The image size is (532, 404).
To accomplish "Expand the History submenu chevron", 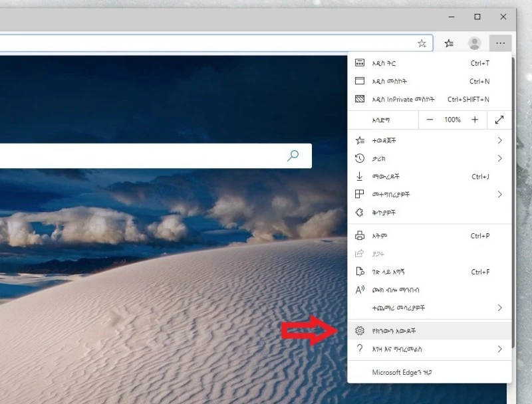I will (x=499, y=158).
